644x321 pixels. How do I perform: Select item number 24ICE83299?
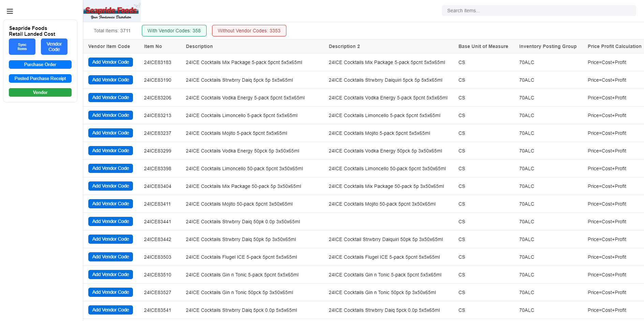pos(158,151)
